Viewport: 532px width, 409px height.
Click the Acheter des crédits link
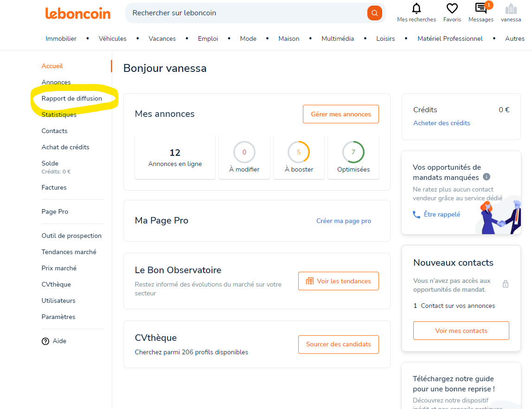442,123
